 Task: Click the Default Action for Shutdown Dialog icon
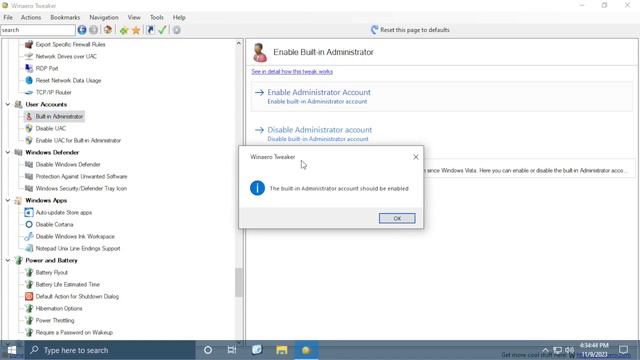tap(29, 296)
